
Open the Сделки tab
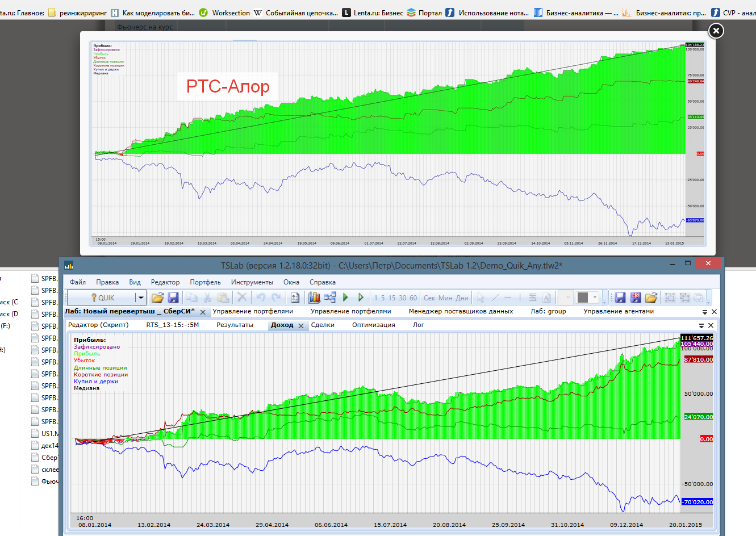(x=323, y=325)
